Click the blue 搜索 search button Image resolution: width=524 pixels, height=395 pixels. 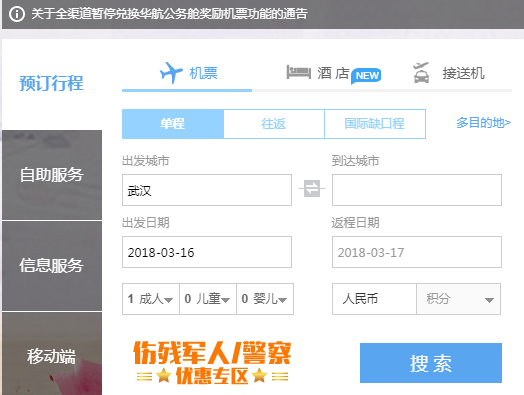[x=431, y=363]
